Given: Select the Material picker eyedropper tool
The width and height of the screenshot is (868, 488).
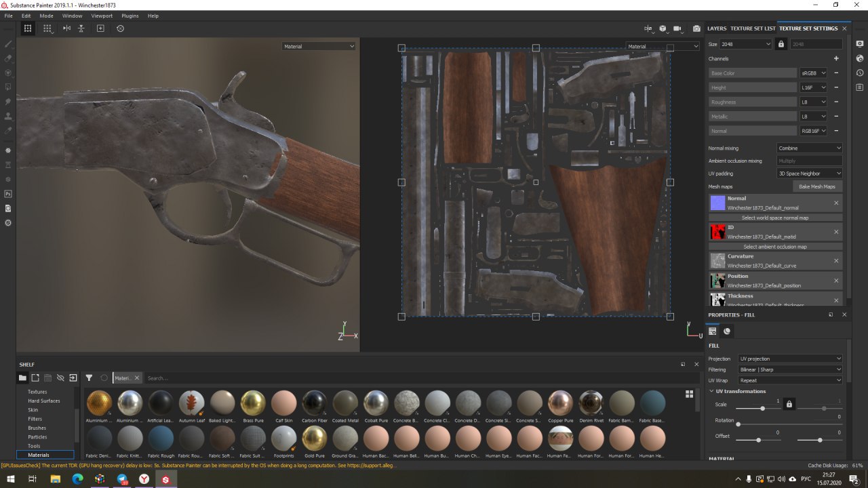Looking at the screenshot, I should coord(9,131).
